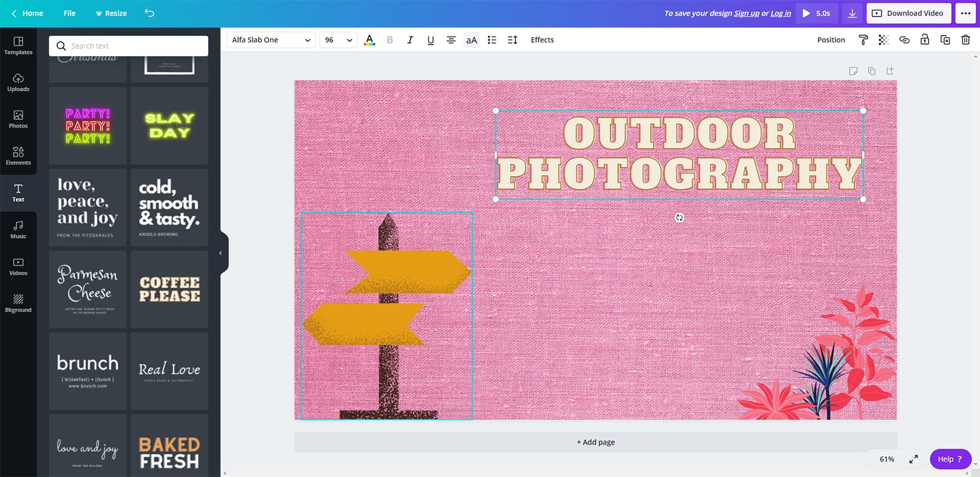Screen dimensions: 980x477
Task: Click the + Add page button
Action: (595, 442)
